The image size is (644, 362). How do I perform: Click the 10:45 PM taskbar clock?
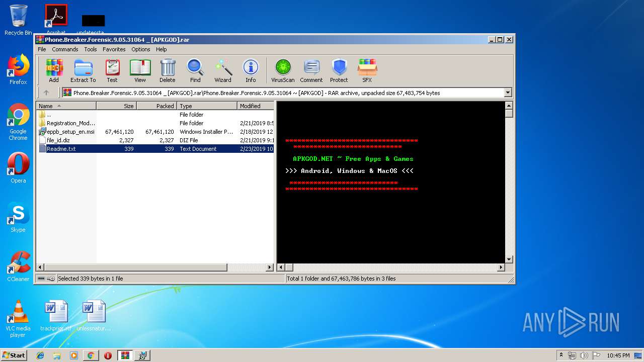click(618, 355)
